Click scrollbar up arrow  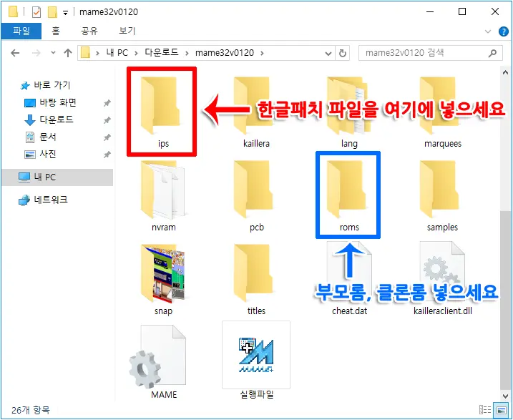(505, 72)
